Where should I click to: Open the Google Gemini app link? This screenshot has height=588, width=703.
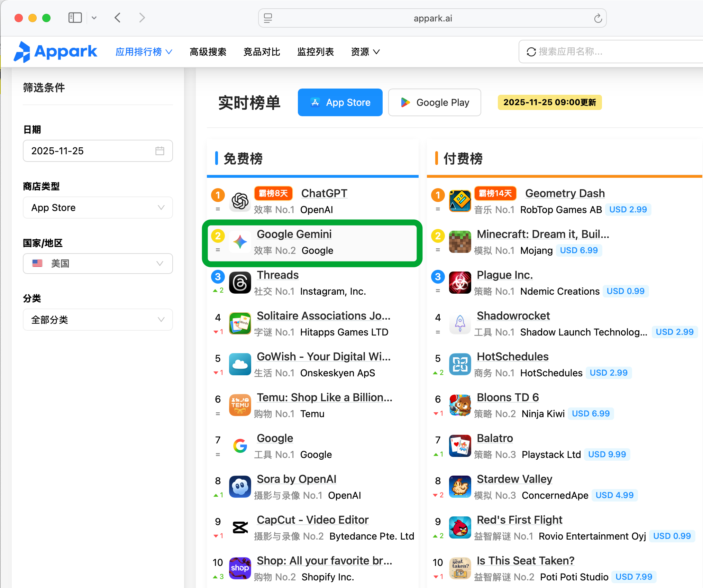[x=294, y=234]
